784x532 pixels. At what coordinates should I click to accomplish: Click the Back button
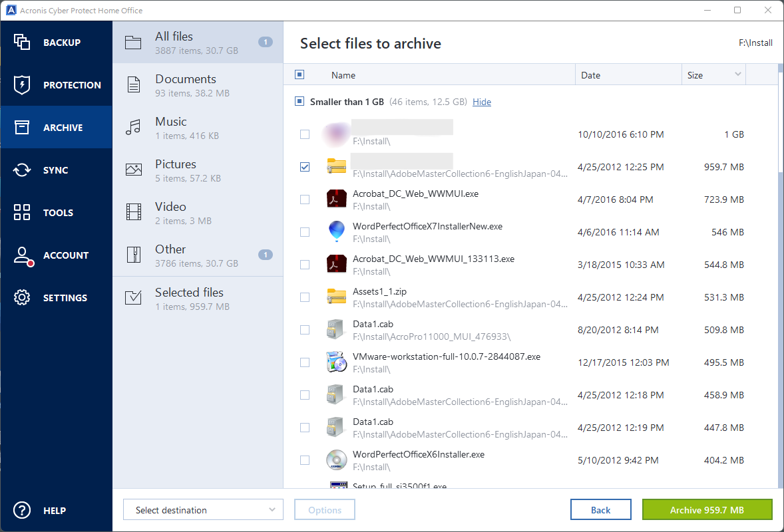[x=600, y=510]
